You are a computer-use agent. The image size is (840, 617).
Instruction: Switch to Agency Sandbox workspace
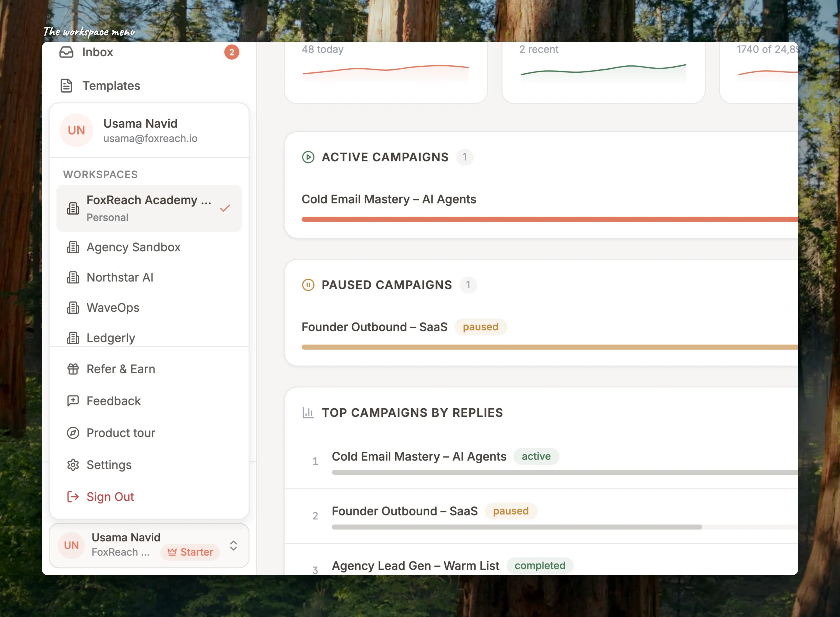click(x=149, y=247)
